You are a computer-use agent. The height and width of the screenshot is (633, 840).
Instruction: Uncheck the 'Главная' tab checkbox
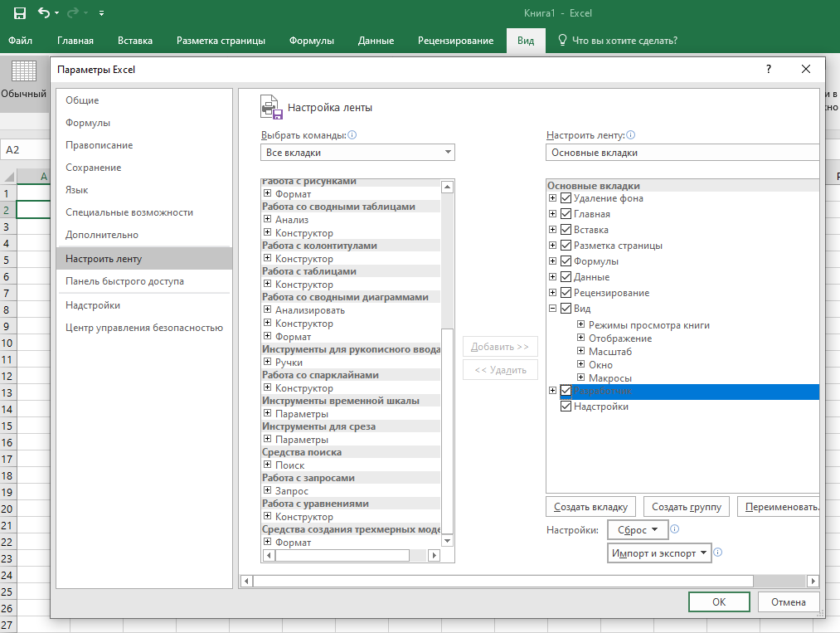coord(566,213)
